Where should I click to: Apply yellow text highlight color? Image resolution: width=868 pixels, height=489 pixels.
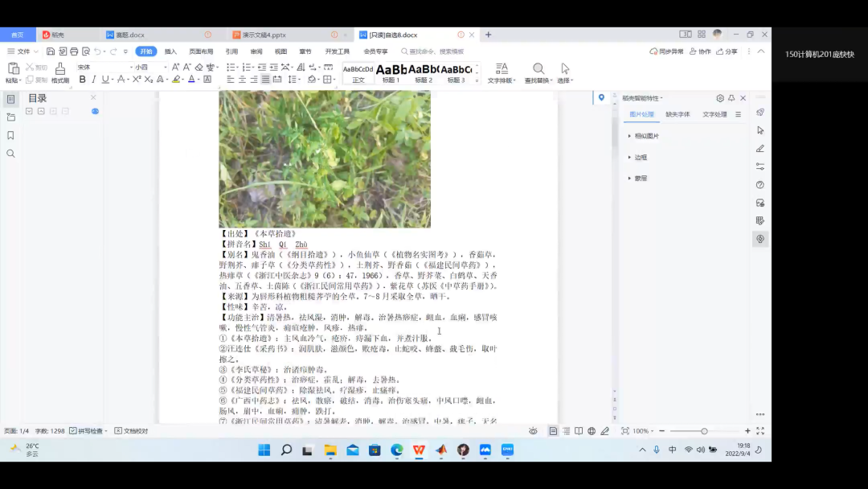coord(176,80)
